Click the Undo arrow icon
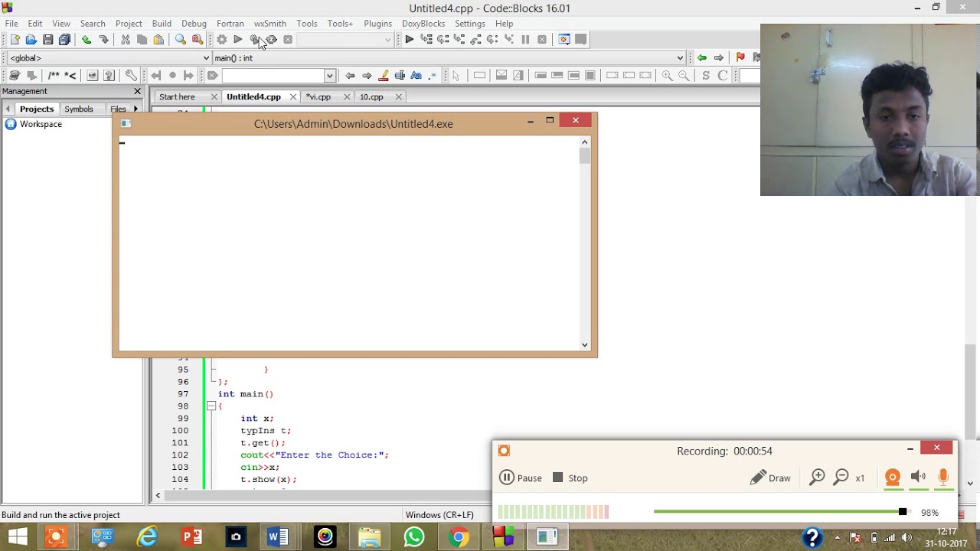This screenshot has width=980, height=551. pyautogui.click(x=87, y=40)
